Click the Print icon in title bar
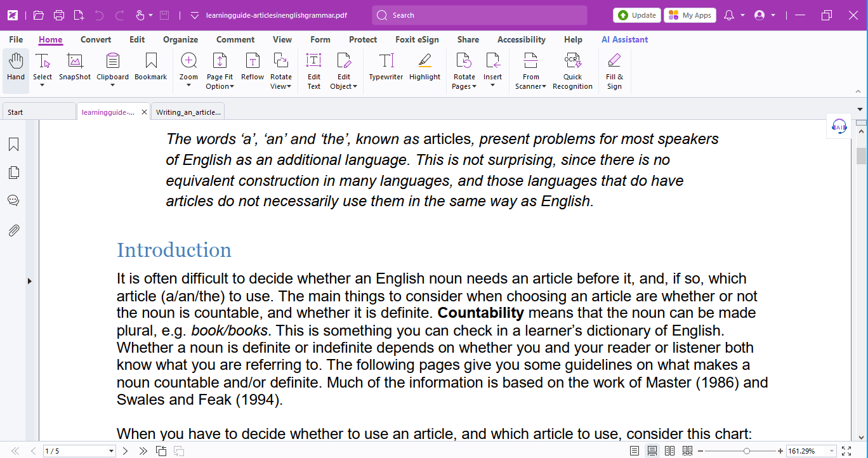This screenshot has width=868, height=458. click(x=59, y=15)
